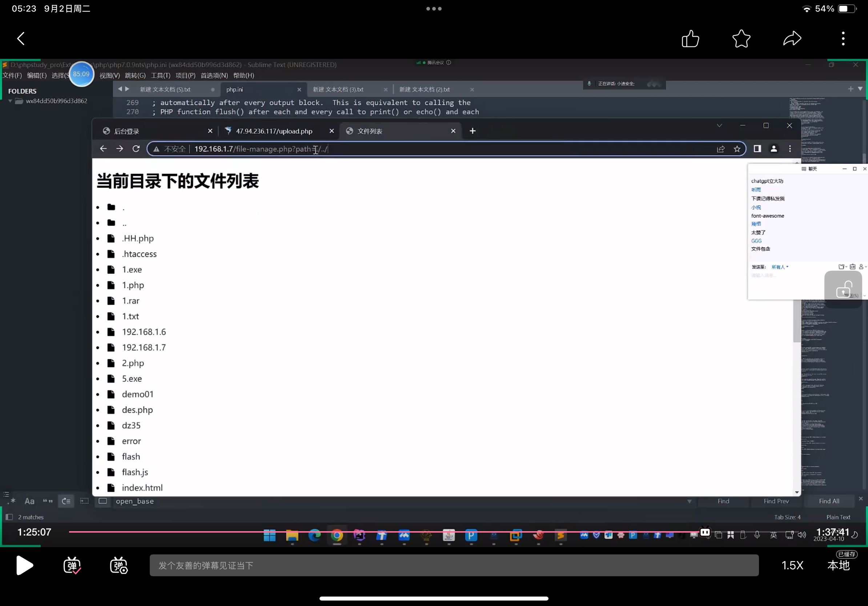Open a new Chrome tab
This screenshot has width=868, height=606.
(472, 131)
